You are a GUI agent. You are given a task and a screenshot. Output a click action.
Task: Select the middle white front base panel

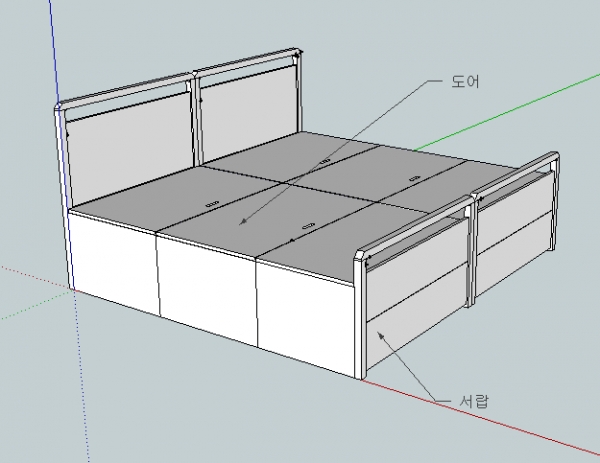pyautogui.click(x=207, y=291)
